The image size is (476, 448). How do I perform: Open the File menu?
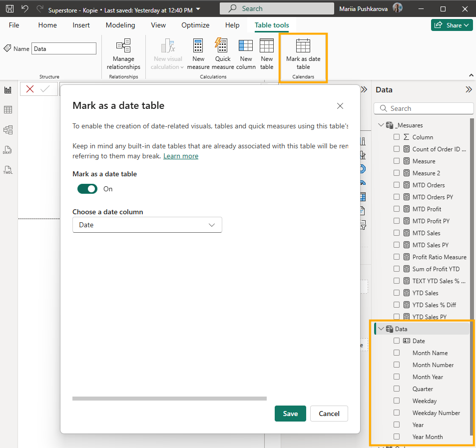tap(14, 25)
